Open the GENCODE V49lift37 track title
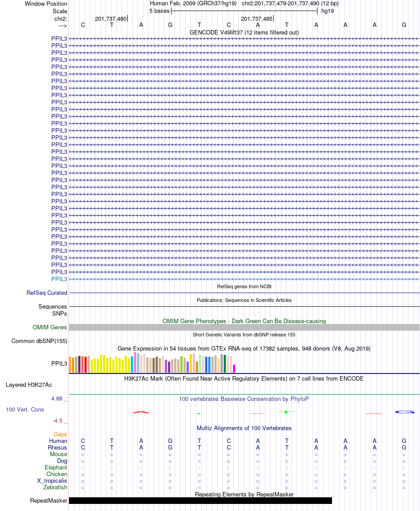The height and width of the screenshot is (511, 420). click(244, 32)
